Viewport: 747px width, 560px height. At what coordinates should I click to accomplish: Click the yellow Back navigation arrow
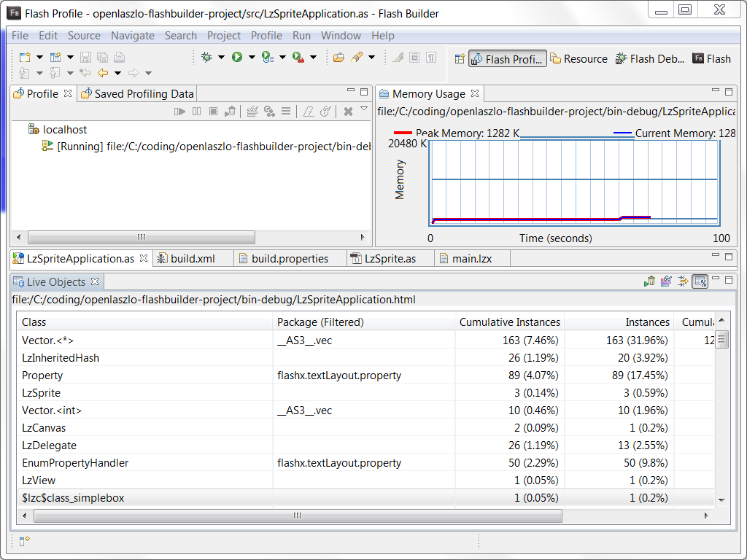coord(102,73)
